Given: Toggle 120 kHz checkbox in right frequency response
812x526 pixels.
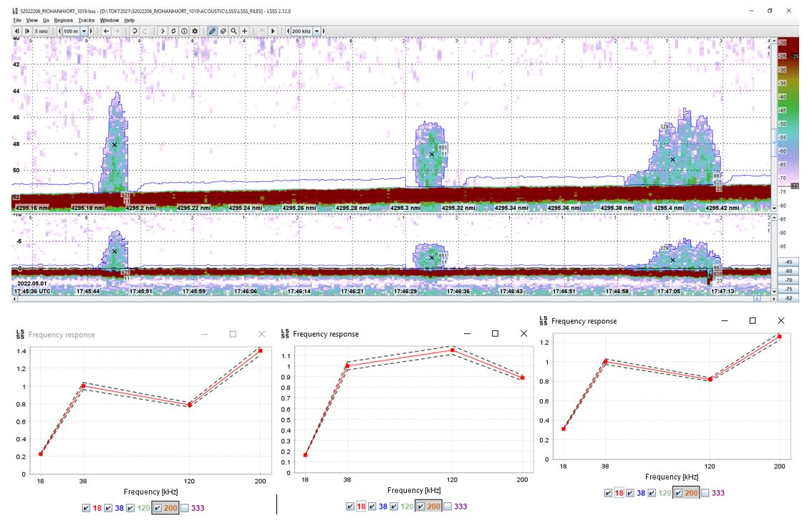Looking at the screenshot, I should (x=652, y=493).
